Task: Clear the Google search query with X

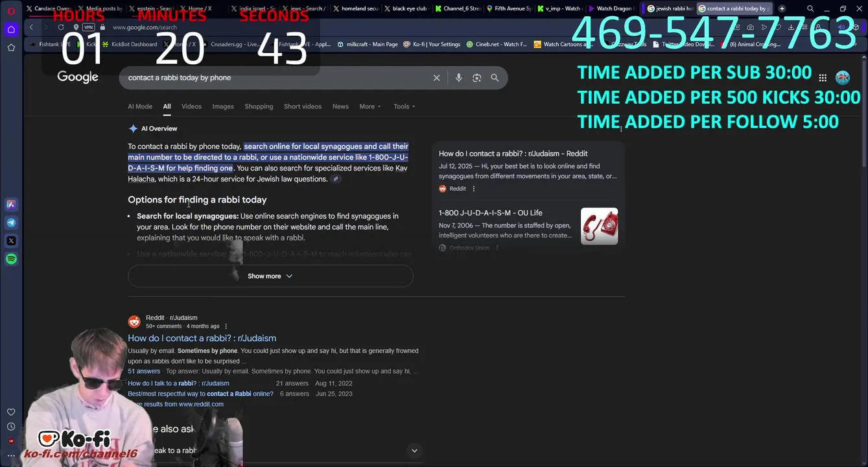Action: [436, 78]
